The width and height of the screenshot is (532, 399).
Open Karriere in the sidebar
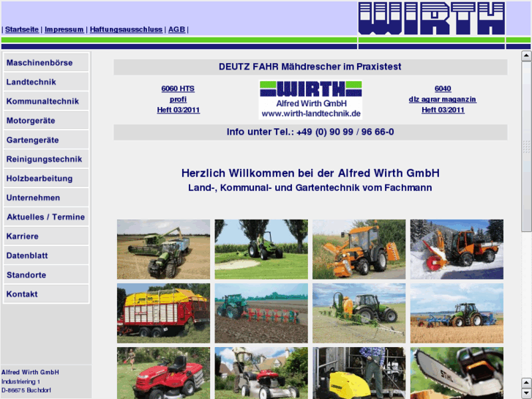pyautogui.click(x=46, y=236)
